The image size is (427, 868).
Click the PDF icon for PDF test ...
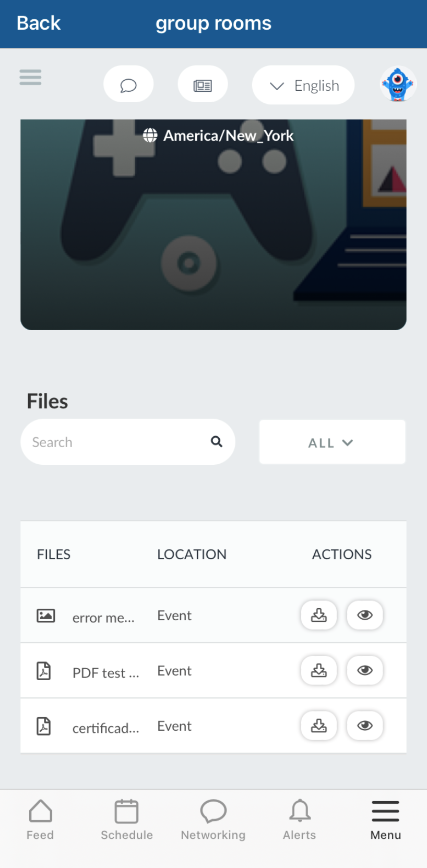coord(44,671)
